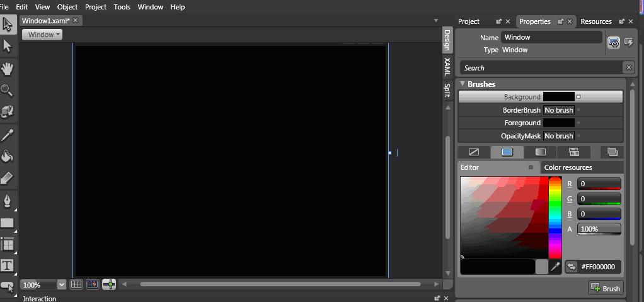644x302 pixels.
Task: Click the A alpha 100% field
Action: point(599,229)
